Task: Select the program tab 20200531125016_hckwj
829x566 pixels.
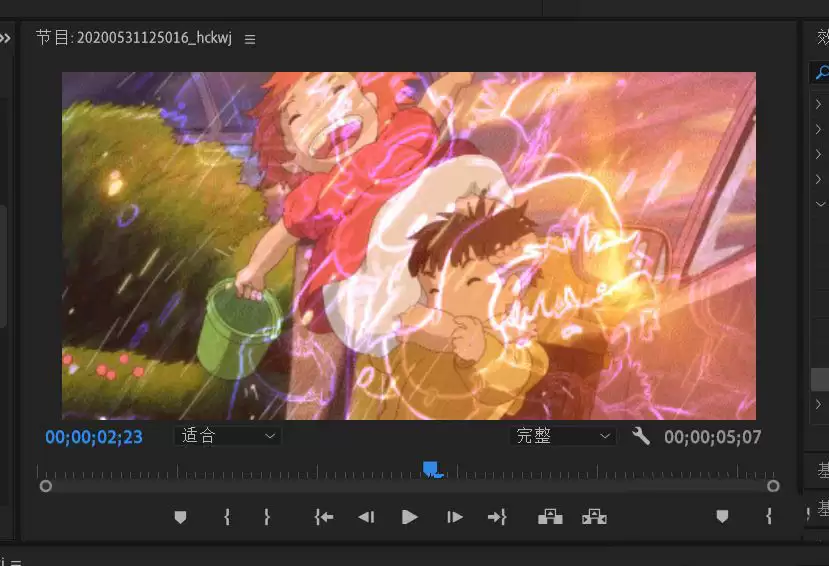Action: pos(134,38)
